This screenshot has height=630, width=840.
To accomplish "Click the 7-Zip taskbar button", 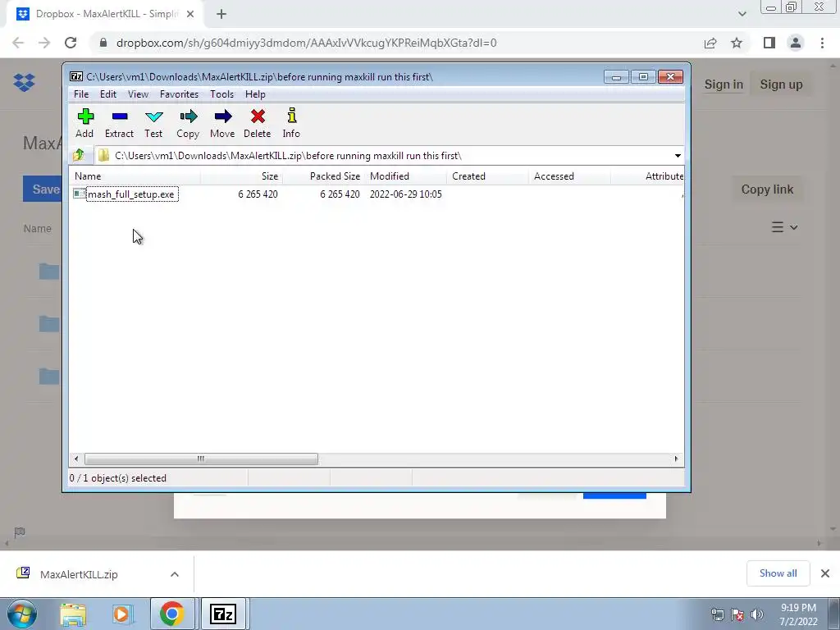I will tap(223, 614).
